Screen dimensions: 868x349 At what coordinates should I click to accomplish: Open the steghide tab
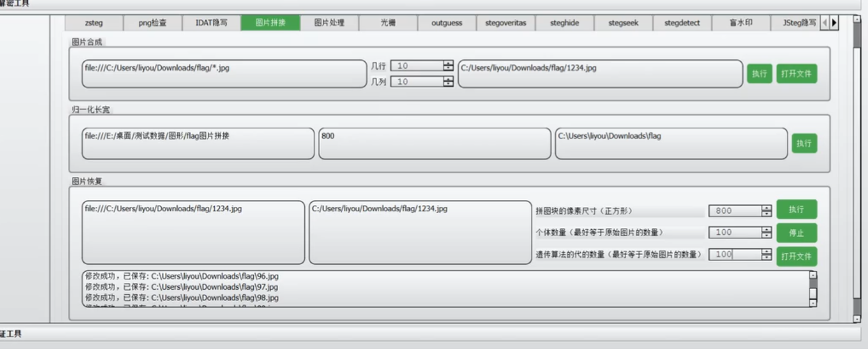[564, 23]
